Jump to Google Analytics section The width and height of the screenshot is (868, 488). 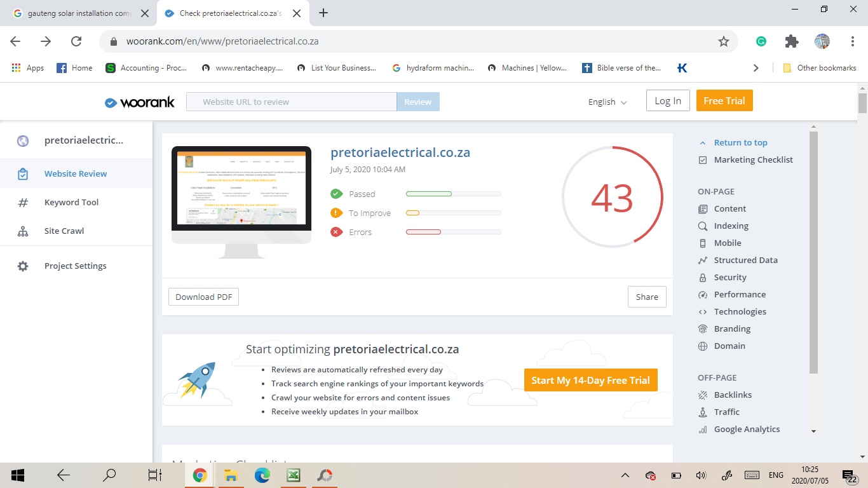point(747,429)
